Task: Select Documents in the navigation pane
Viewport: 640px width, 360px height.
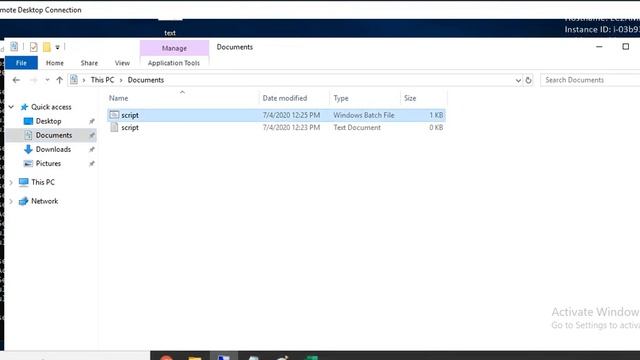Action: [x=54, y=135]
